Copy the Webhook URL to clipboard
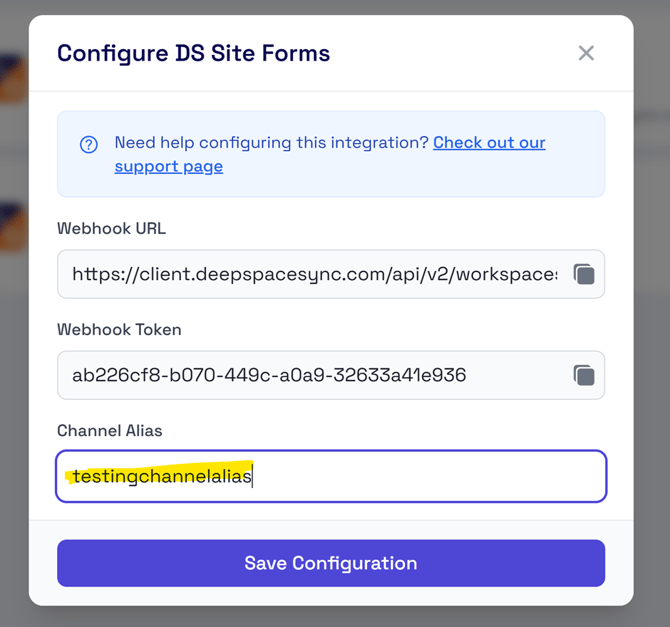 pos(584,274)
